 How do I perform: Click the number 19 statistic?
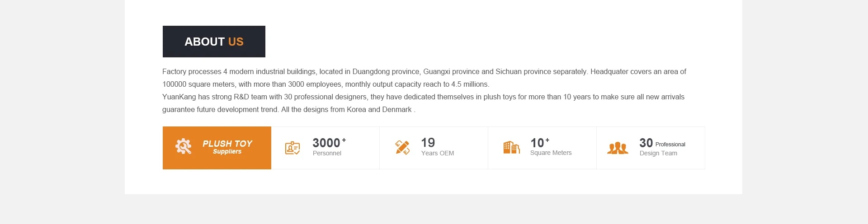click(x=428, y=143)
